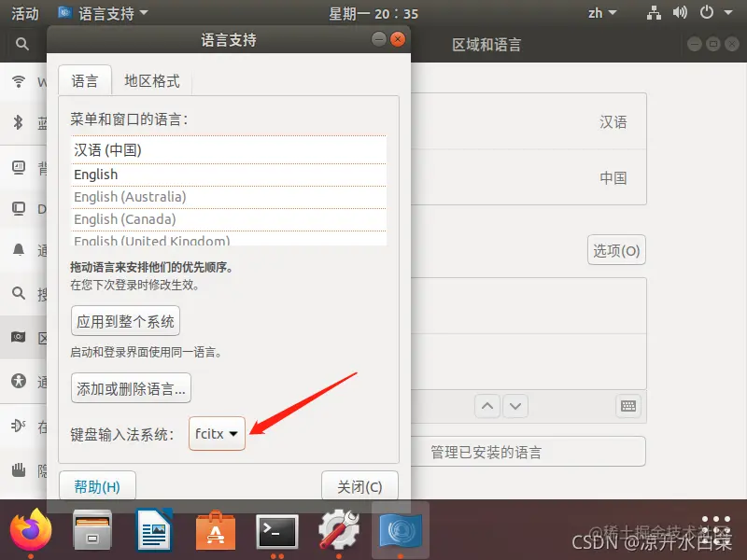Click the network icon in top bar
The image size is (747, 560).
point(654,13)
